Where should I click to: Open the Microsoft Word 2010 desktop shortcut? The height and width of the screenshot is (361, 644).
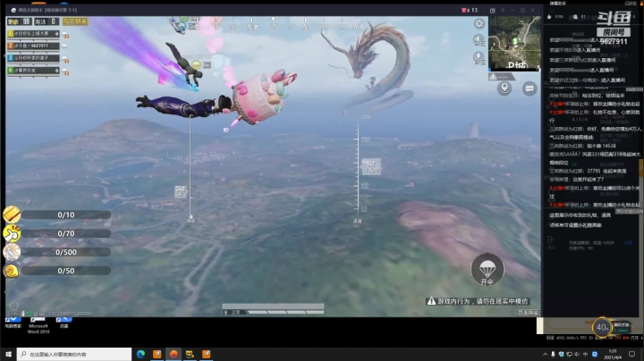coord(38,325)
